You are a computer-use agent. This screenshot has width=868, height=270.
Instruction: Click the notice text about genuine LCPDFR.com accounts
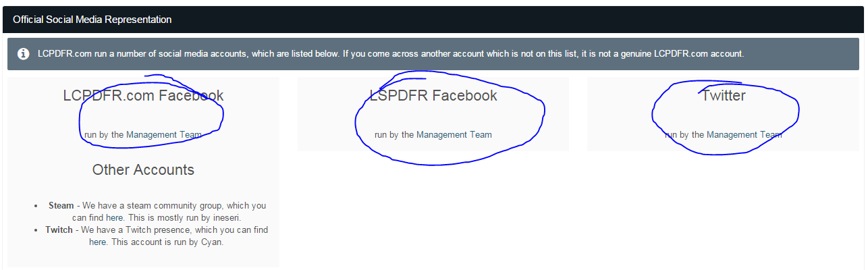[391, 53]
